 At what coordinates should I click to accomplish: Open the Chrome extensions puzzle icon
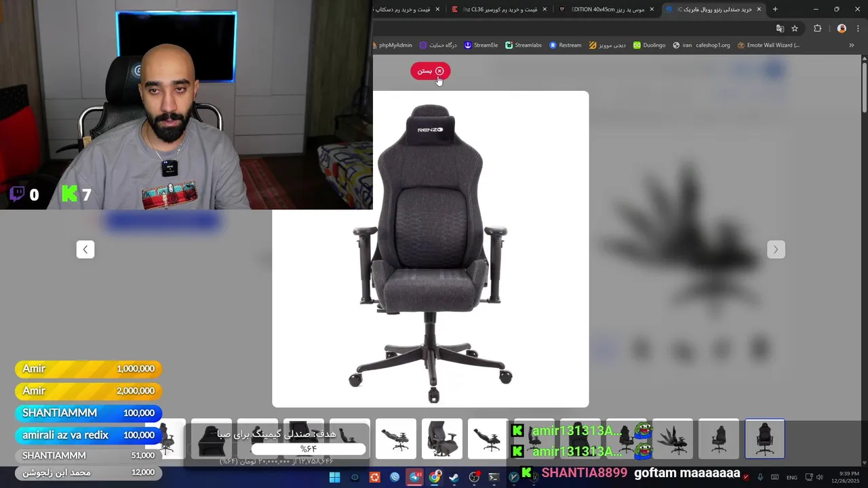817,28
